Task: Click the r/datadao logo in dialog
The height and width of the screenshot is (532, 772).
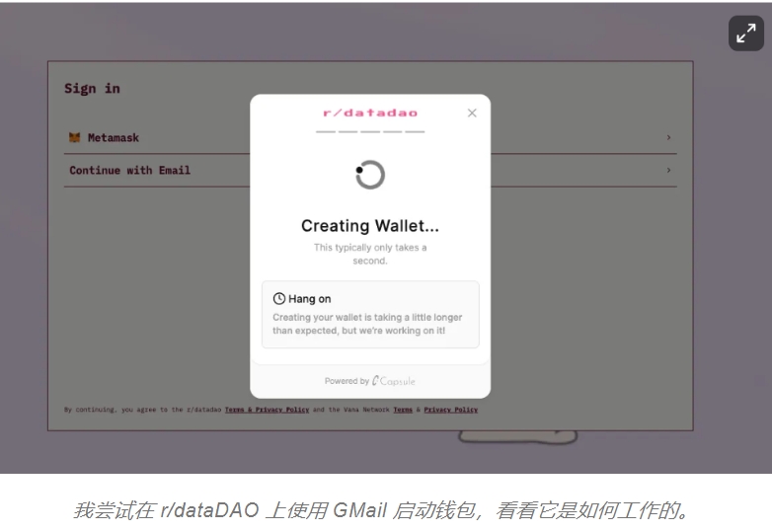Action: pos(370,114)
